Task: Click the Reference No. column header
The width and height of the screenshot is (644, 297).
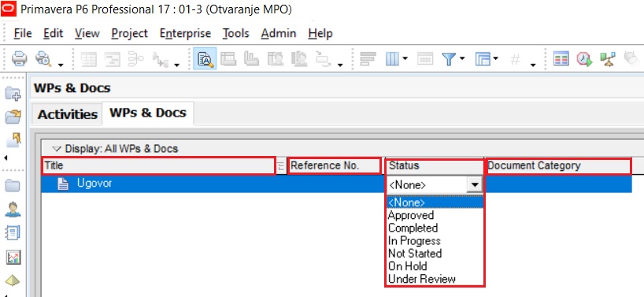Action: 334,166
